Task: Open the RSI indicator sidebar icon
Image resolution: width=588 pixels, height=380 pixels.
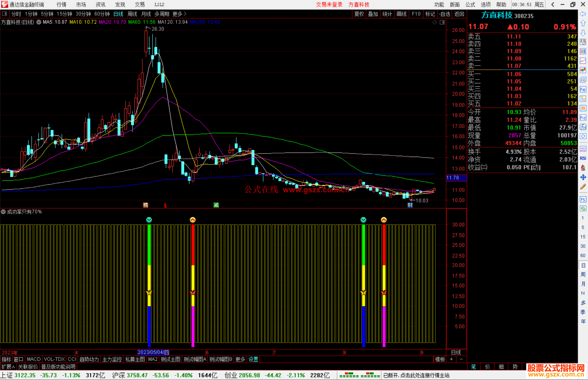Action: coord(583,158)
